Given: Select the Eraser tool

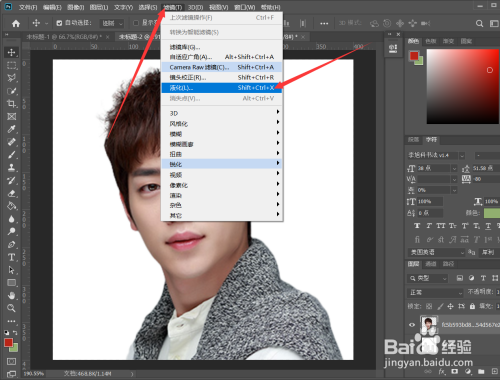Looking at the screenshot, I should [11, 193].
